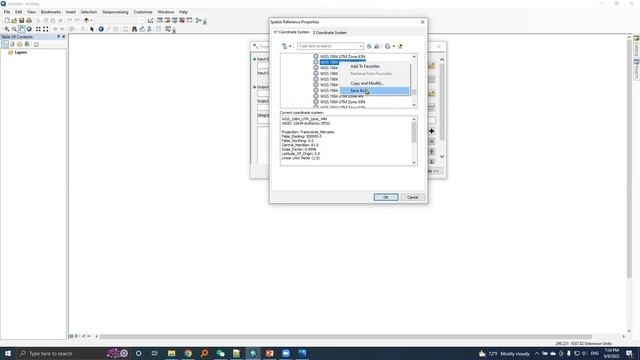Screen dimensions: 640x360
Task: Select the Pan hand tool
Action: point(22,29)
